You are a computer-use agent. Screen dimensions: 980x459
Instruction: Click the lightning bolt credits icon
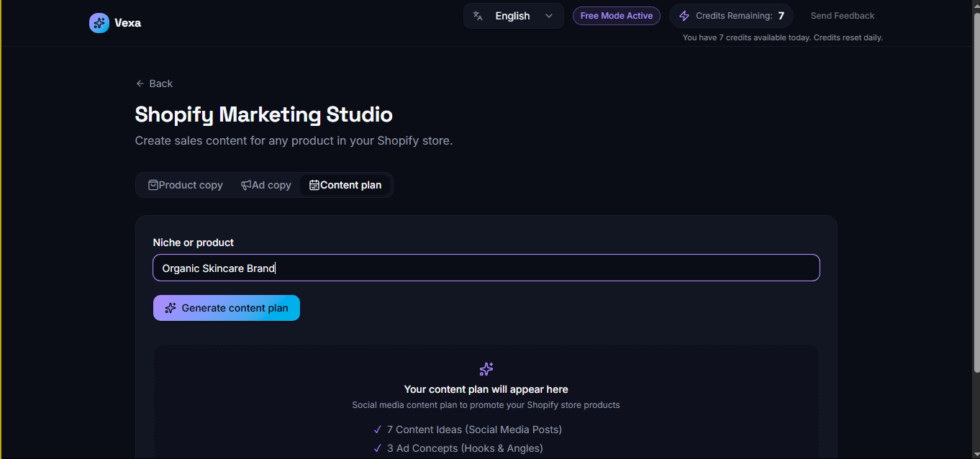(x=684, y=16)
